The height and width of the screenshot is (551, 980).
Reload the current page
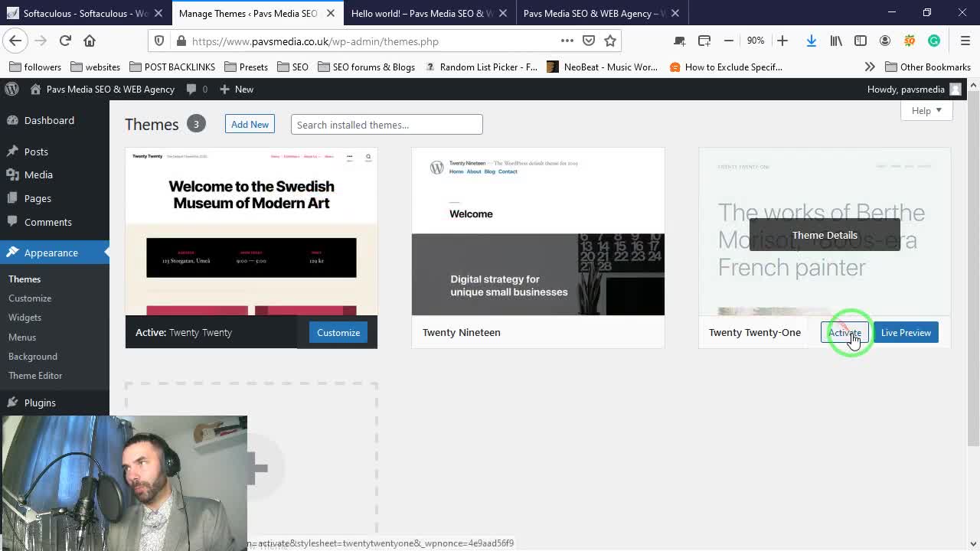click(65, 41)
